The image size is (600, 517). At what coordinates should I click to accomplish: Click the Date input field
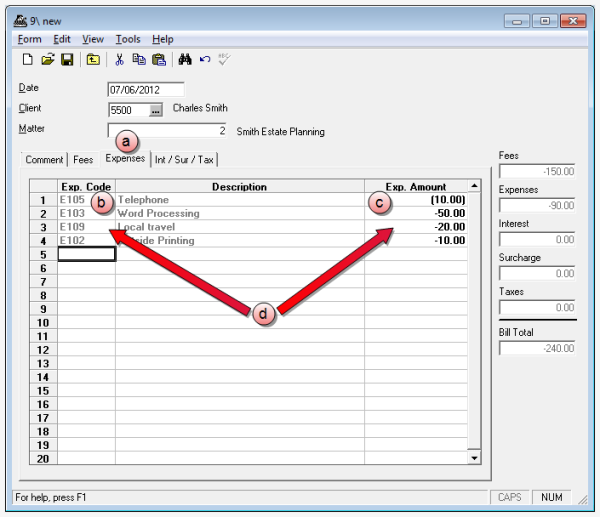pyautogui.click(x=146, y=89)
